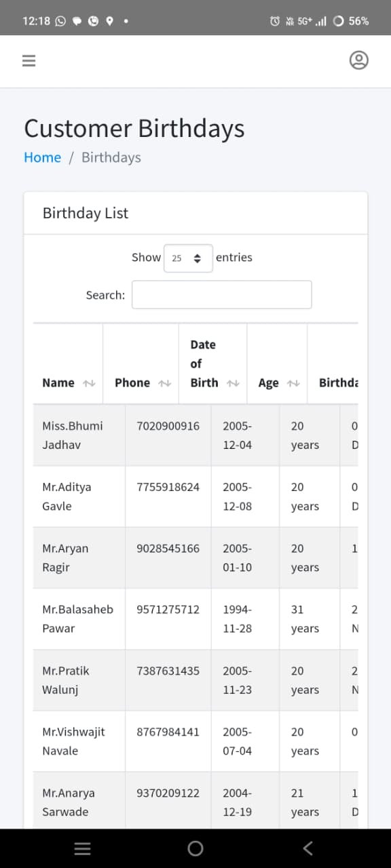Tap the Android home navigation icon

195,848
